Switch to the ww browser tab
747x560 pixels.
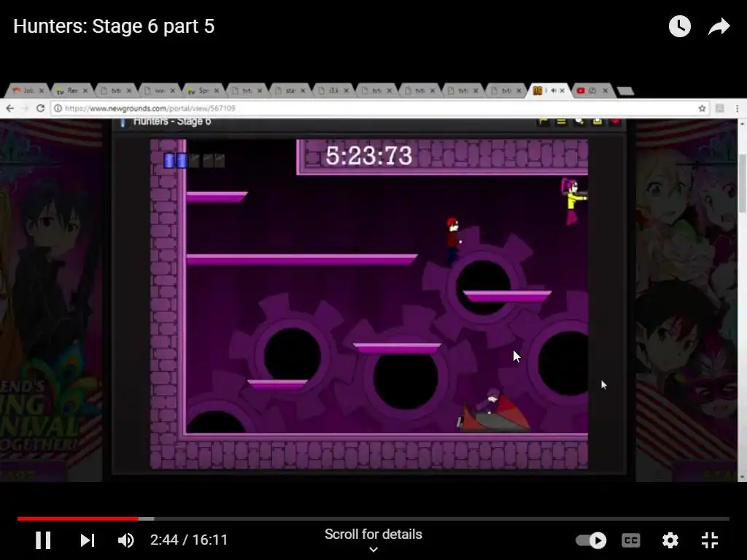pyautogui.click(x=159, y=90)
